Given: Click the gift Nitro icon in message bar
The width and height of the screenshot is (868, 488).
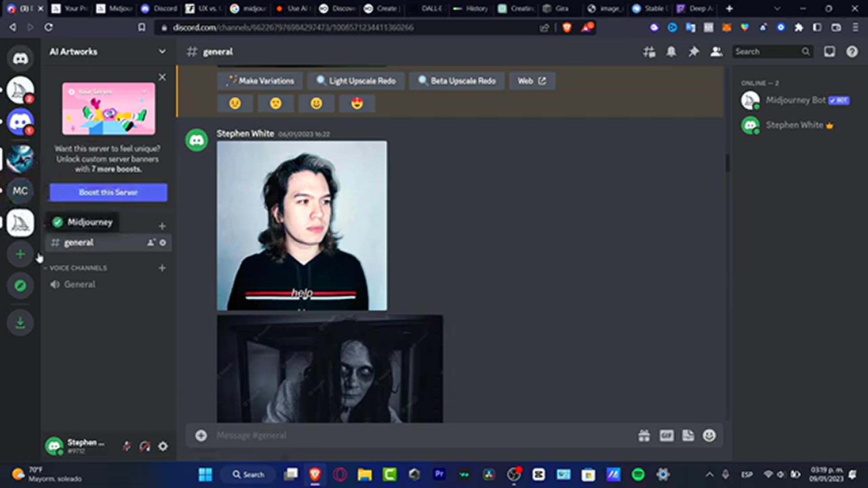Looking at the screenshot, I should pyautogui.click(x=644, y=436).
